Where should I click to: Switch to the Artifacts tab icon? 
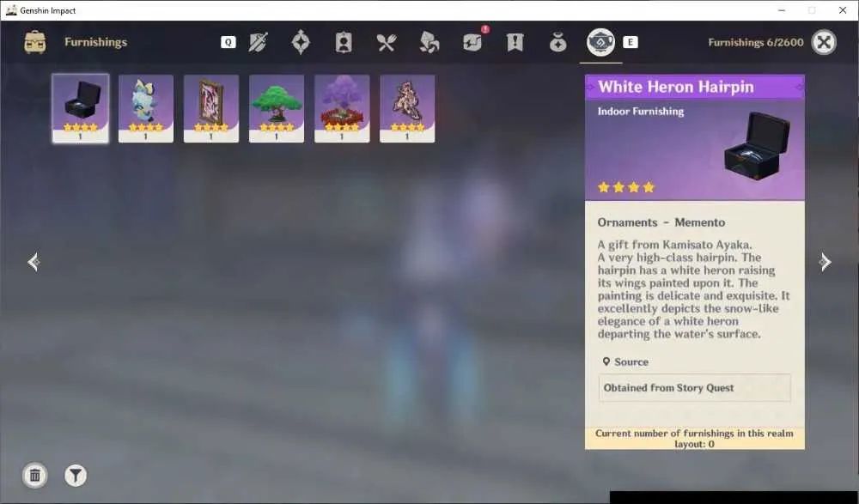click(301, 42)
